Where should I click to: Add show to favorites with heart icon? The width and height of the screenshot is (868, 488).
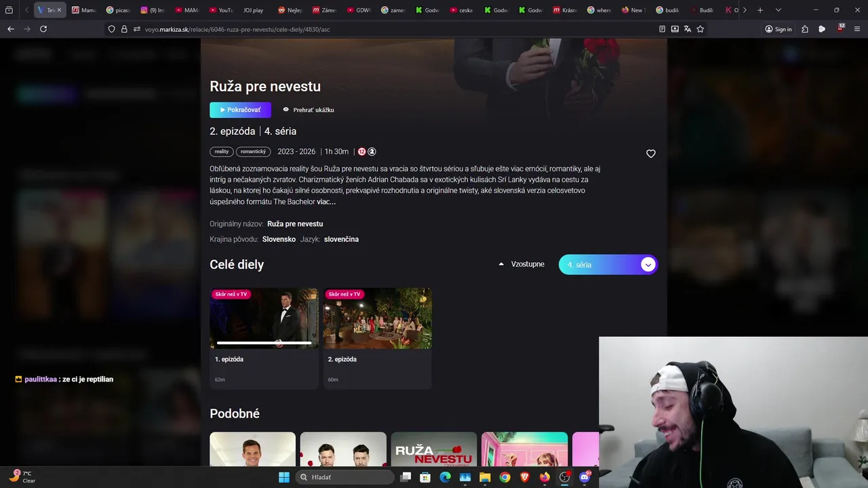coord(651,154)
